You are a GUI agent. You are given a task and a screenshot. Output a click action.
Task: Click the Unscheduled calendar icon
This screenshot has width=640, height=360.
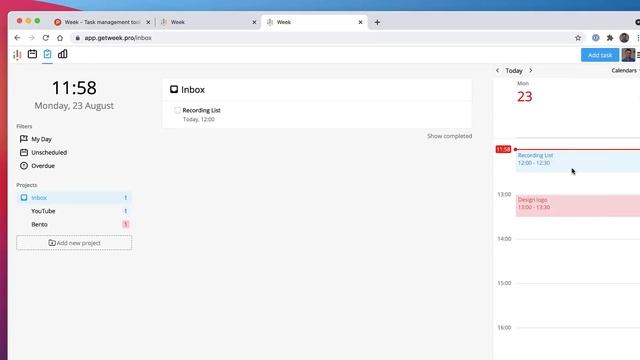24,152
